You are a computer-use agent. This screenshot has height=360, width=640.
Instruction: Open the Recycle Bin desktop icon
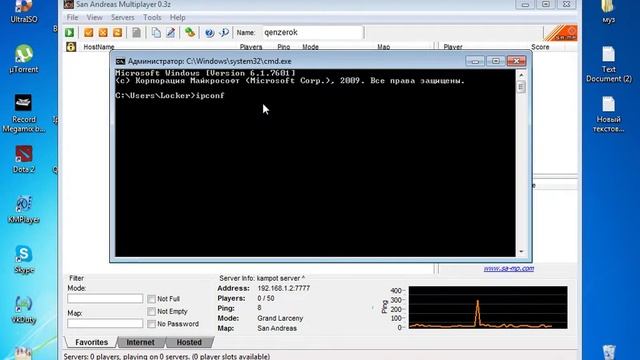coord(609,352)
